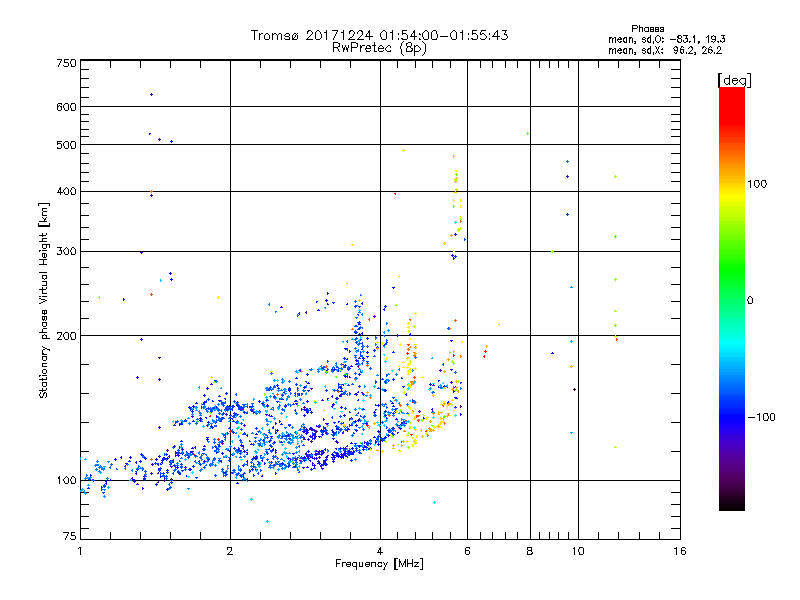This screenshot has height=600, width=800.
Task: Select the 'Phases' statistics heading
Action: [x=647, y=29]
